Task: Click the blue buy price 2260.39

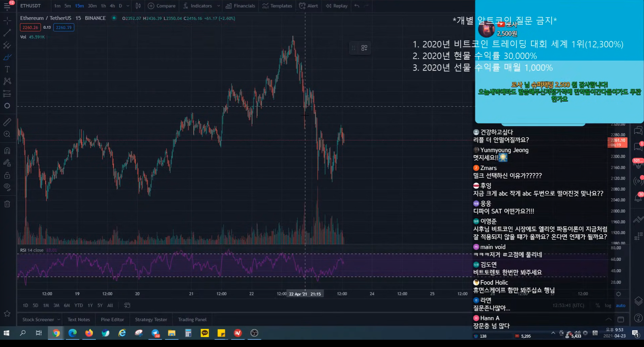Action: pyautogui.click(x=64, y=27)
